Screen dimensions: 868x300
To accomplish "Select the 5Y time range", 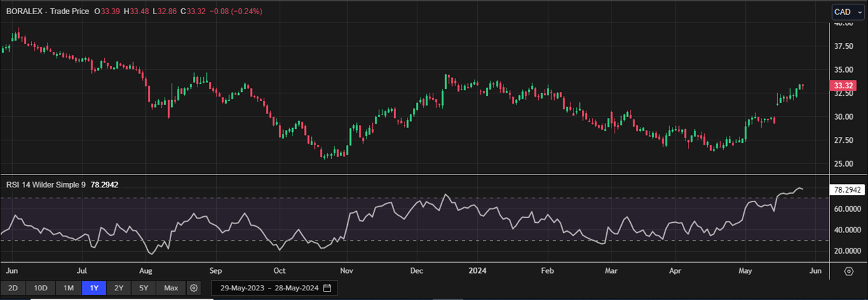I will pos(144,288).
